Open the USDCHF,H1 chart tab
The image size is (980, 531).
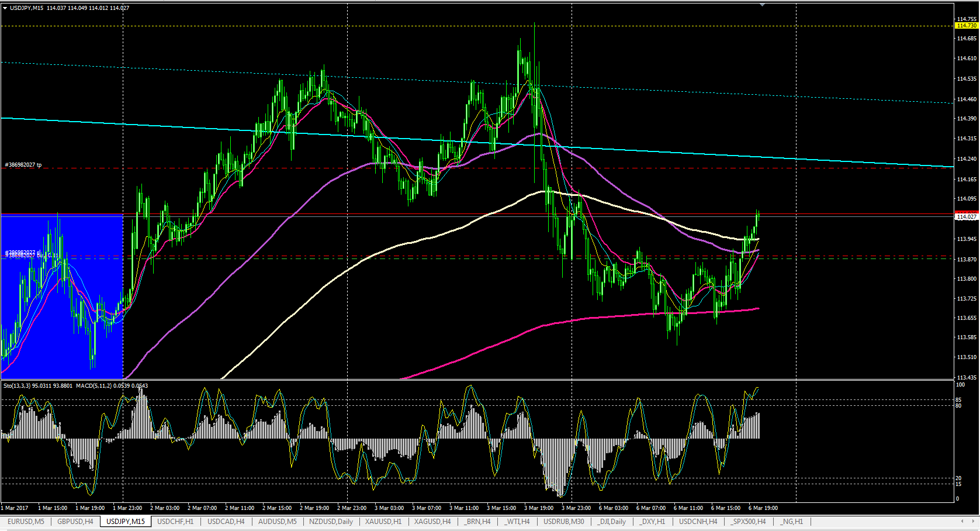pyautogui.click(x=175, y=522)
